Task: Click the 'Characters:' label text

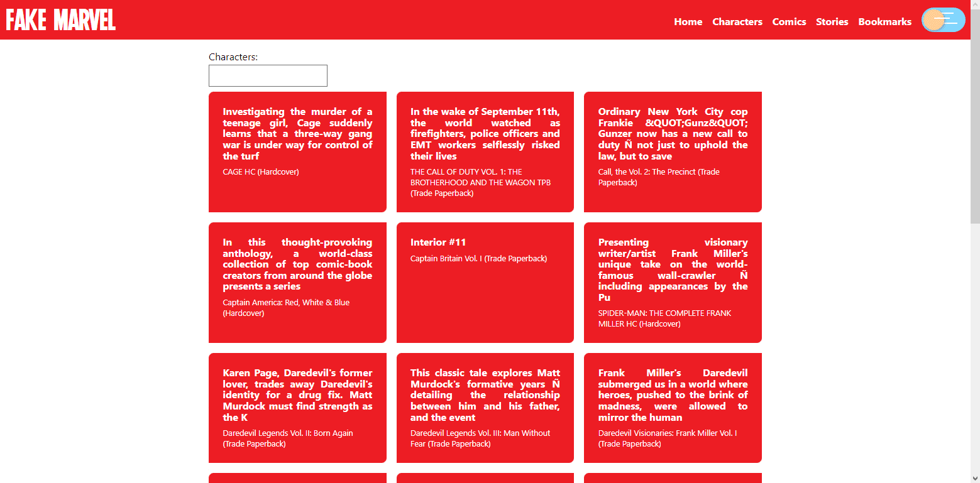Action: (x=233, y=57)
